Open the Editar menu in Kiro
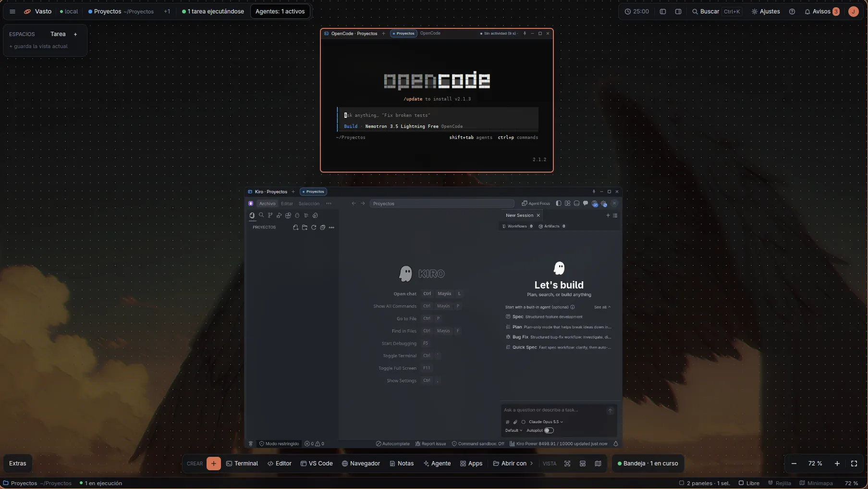This screenshot has height=489, width=868. pos(287,204)
